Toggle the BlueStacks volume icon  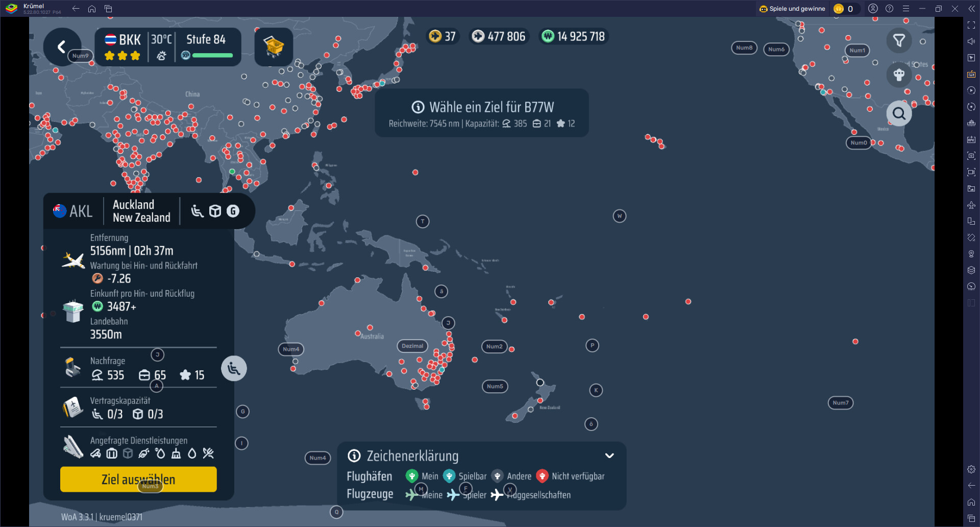(x=971, y=41)
